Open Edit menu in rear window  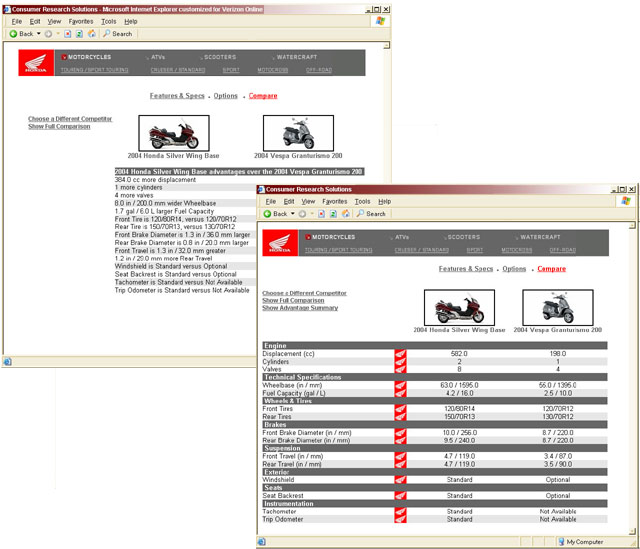click(35, 21)
